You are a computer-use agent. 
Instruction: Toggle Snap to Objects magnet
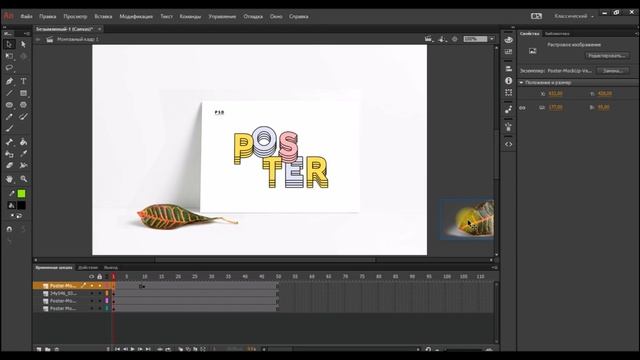point(9,229)
